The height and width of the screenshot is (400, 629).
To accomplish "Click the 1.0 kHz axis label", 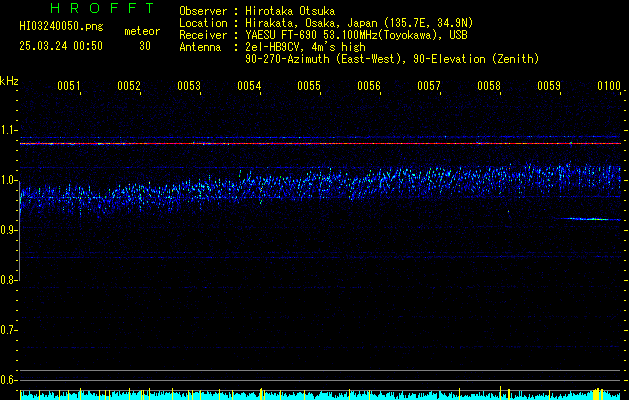I will 8,181.
